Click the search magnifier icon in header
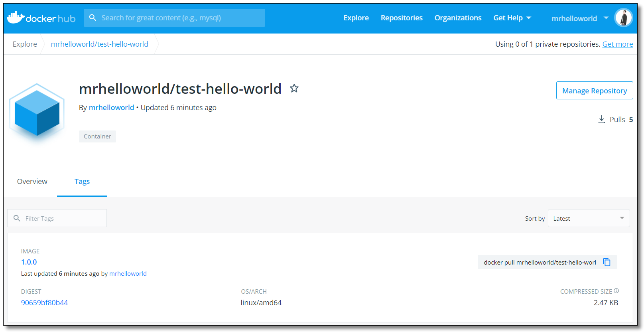 (x=93, y=18)
